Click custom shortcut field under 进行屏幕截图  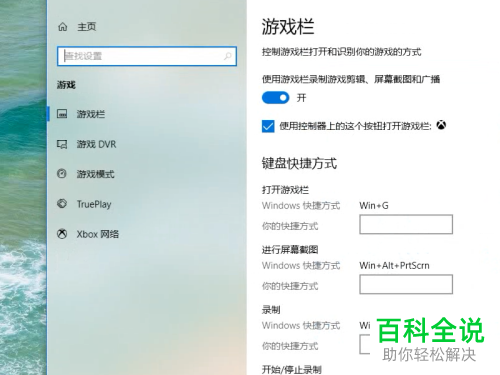(406, 284)
